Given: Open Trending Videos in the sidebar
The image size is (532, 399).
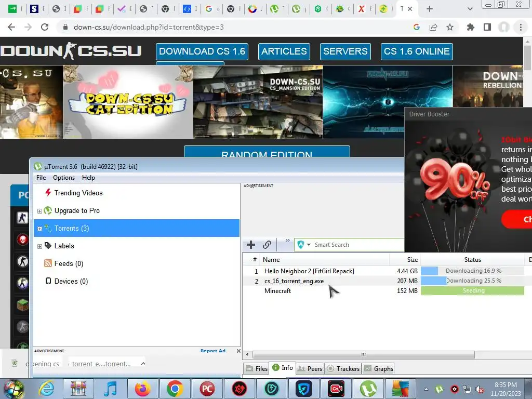Looking at the screenshot, I should pyautogui.click(x=78, y=193).
